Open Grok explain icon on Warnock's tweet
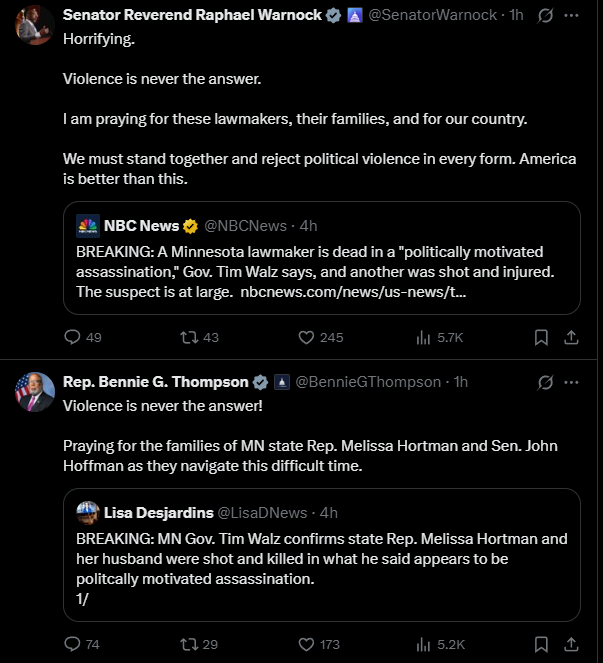Image resolution: width=603 pixels, height=663 pixels. (x=545, y=16)
